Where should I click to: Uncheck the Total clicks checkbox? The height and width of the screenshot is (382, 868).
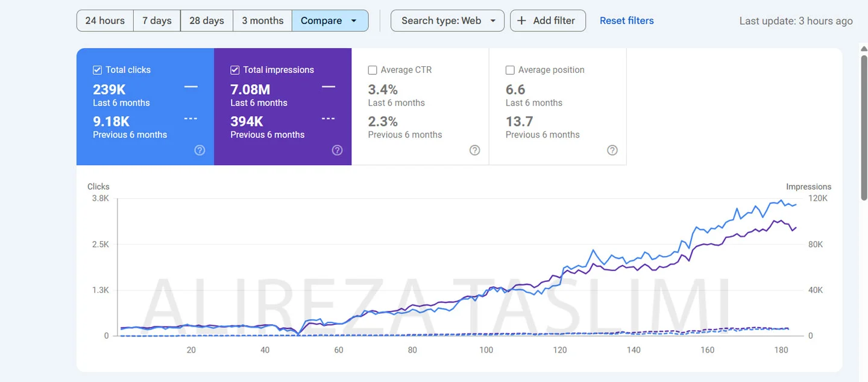[x=97, y=70]
